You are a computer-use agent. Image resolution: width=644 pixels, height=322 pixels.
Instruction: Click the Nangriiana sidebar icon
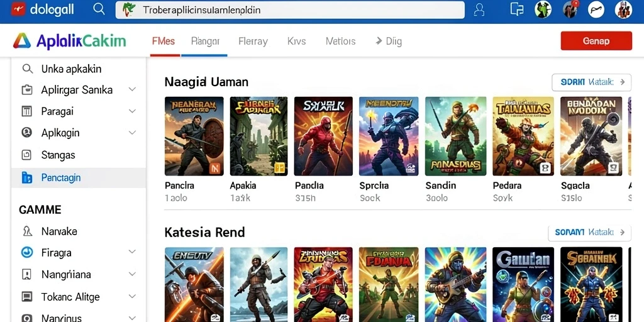[26, 274]
